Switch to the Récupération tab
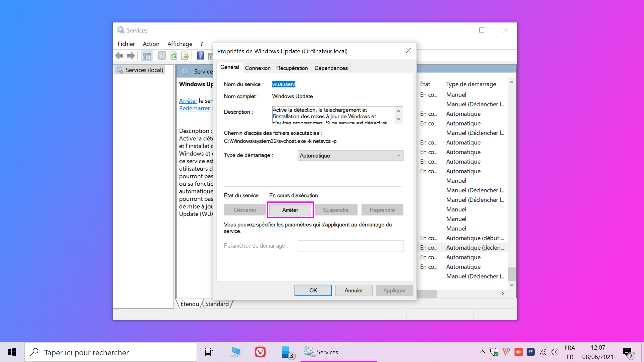This screenshot has height=362, width=644. coord(292,68)
